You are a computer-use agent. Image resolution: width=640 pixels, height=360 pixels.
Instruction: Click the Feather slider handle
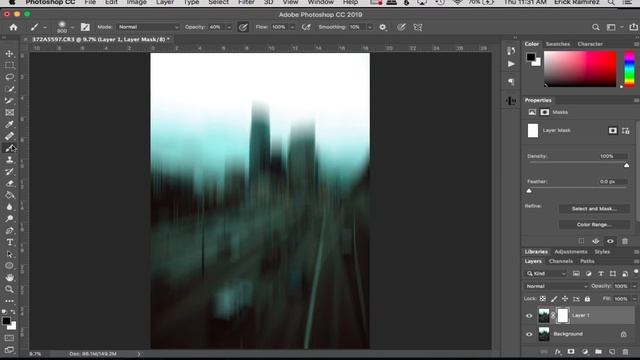coord(529,191)
